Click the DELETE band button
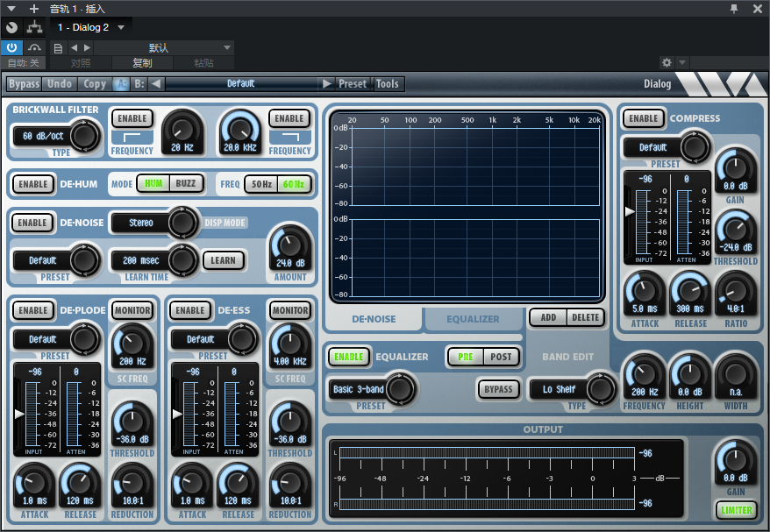Image resolution: width=770 pixels, height=532 pixels. pos(585,317)
